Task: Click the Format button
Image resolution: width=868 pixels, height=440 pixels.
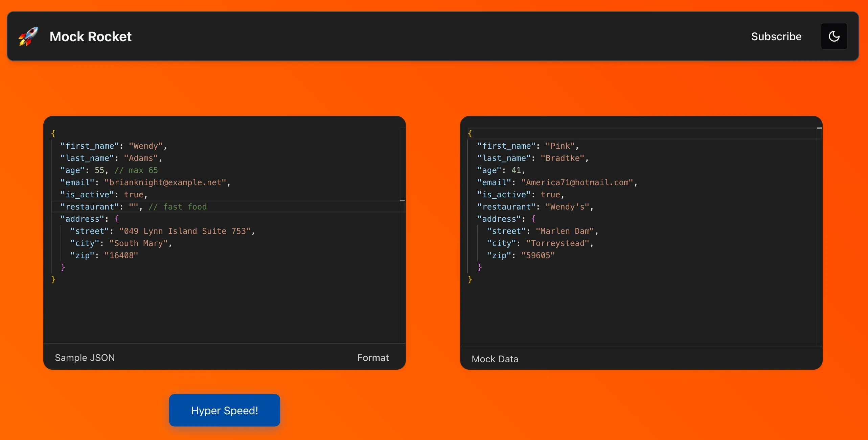Action: [373, 358]
